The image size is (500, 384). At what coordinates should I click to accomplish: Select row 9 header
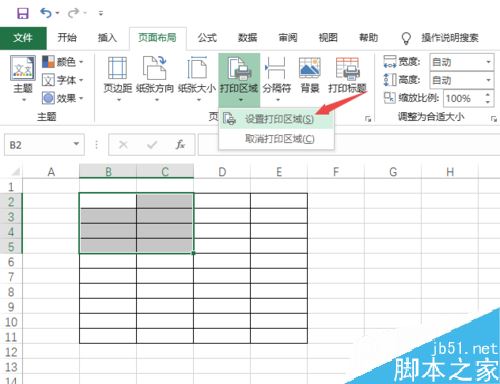pyautogui.click(x=11, y=307)
